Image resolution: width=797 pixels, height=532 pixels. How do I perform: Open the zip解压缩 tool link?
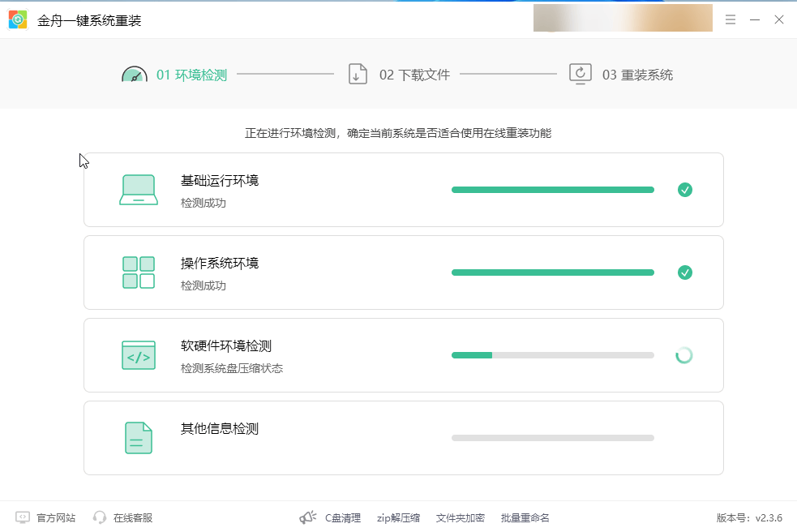coord(399,517)
